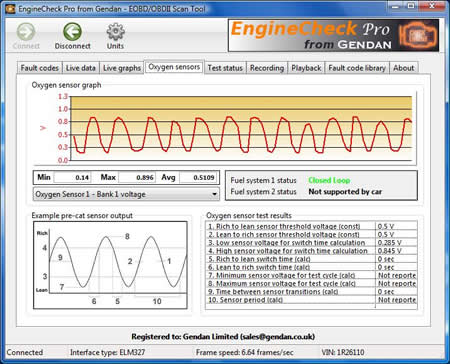Close the EngineCheck Pro window

(x=432, y=6)
